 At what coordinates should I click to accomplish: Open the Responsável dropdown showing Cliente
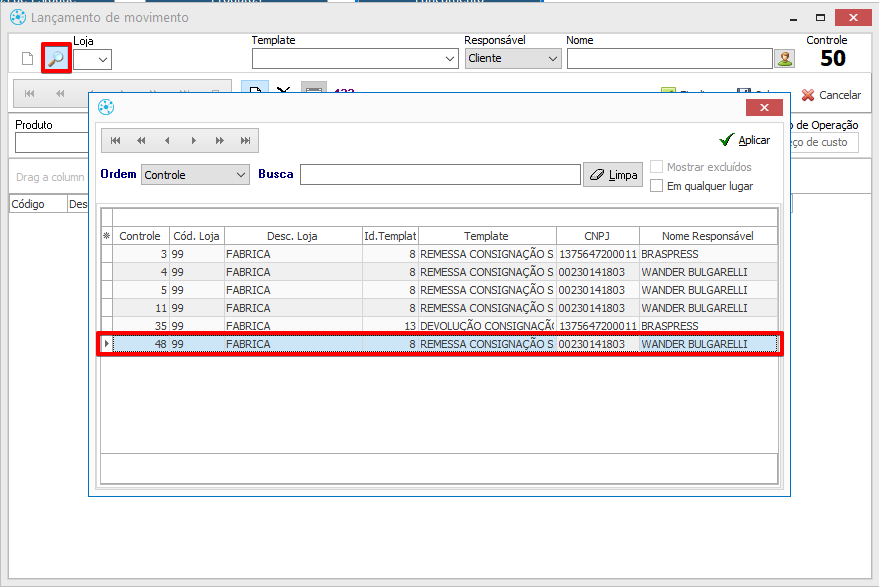tap(513, 58)
